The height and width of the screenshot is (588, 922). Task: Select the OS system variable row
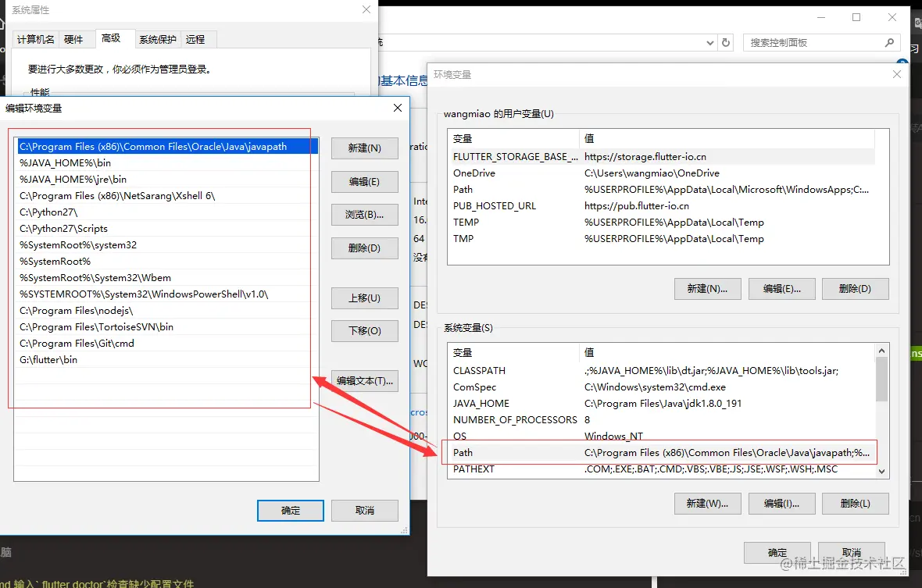click(662, 436)
